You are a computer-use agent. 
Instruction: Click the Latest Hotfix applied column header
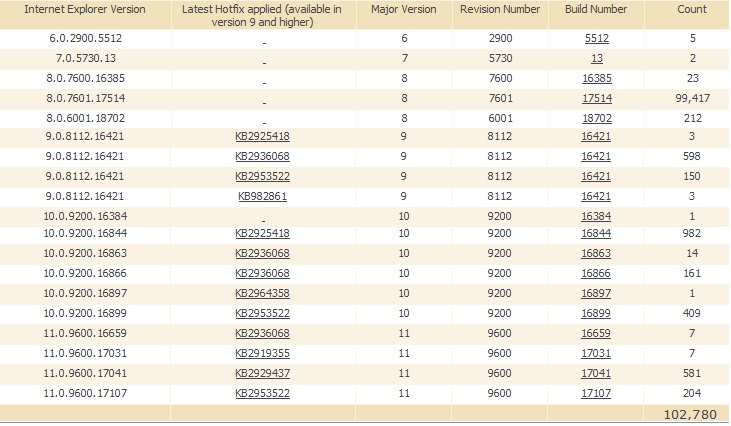coord(262,15)
